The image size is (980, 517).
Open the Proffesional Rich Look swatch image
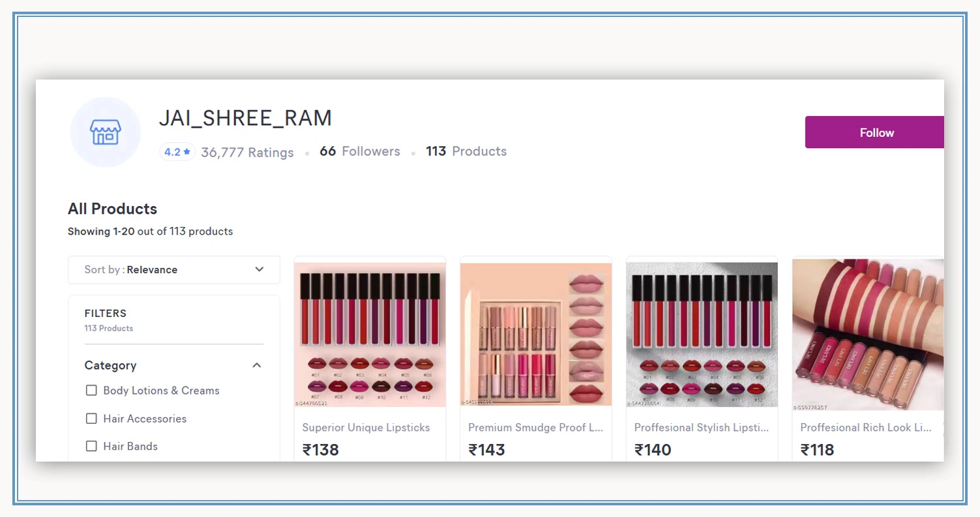[868, 335]
